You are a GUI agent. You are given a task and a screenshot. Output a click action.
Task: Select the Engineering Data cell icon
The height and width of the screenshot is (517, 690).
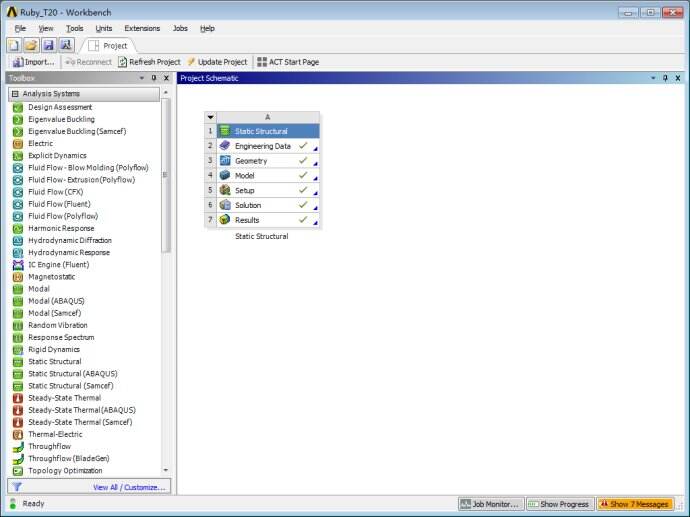click(x=225, y=146)
